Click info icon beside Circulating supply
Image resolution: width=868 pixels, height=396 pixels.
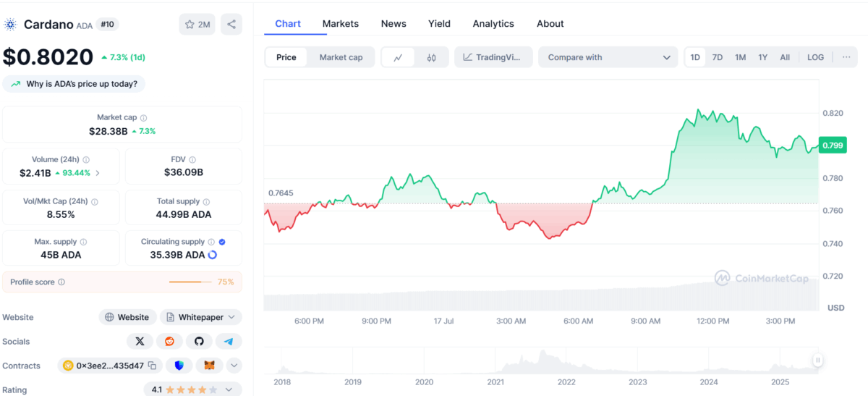tap(211, 242)
